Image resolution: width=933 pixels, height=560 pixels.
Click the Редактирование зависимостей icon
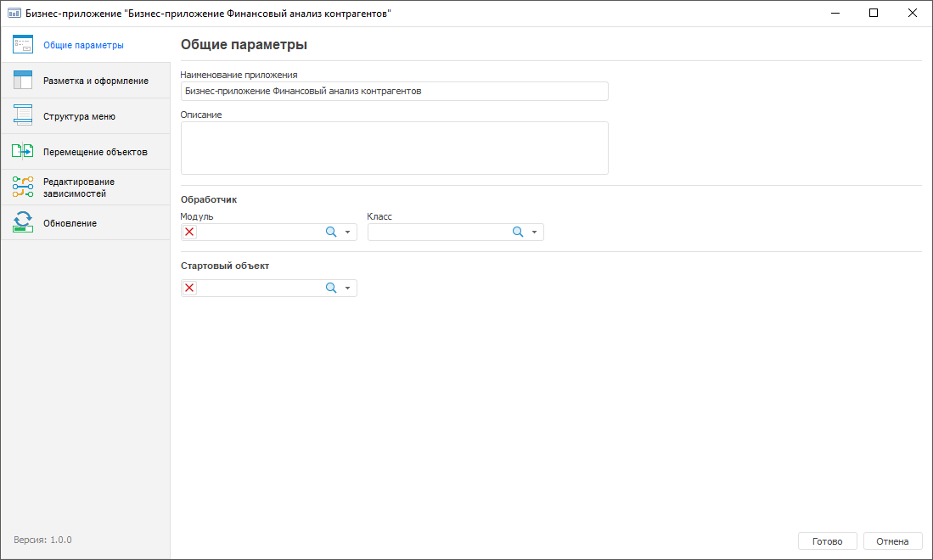pos(23,187)
